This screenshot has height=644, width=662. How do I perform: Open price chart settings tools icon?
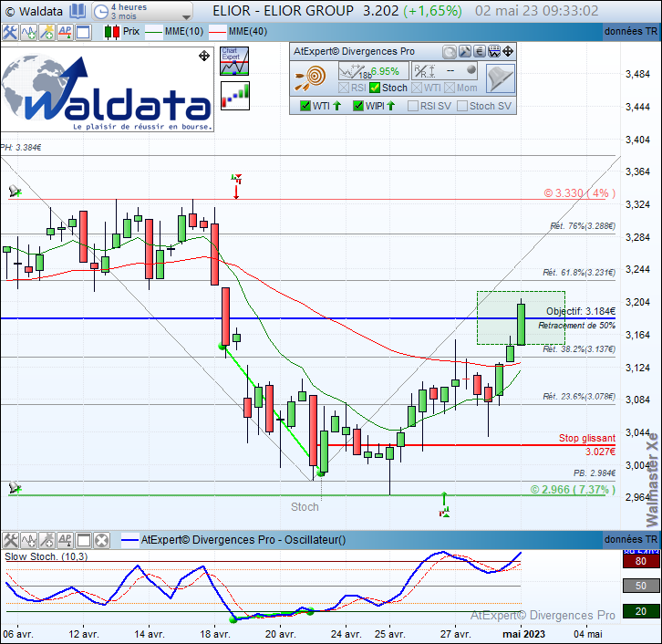10,32
